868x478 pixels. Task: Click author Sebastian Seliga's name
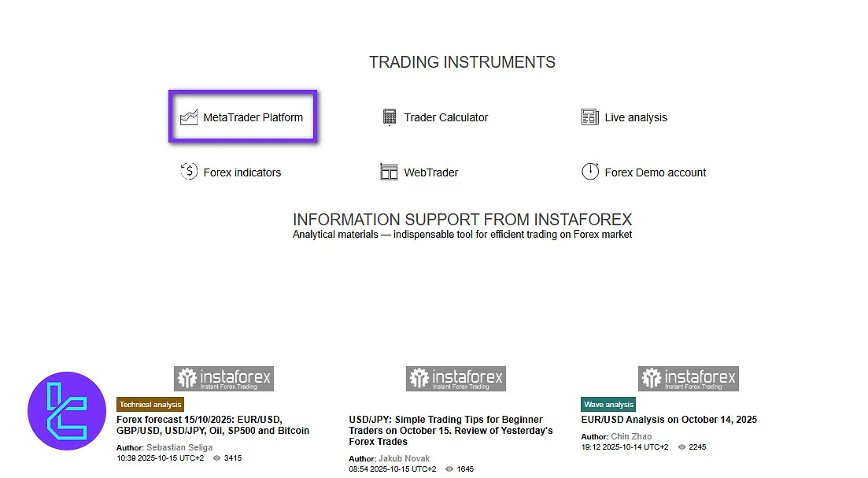click(182, 447)
